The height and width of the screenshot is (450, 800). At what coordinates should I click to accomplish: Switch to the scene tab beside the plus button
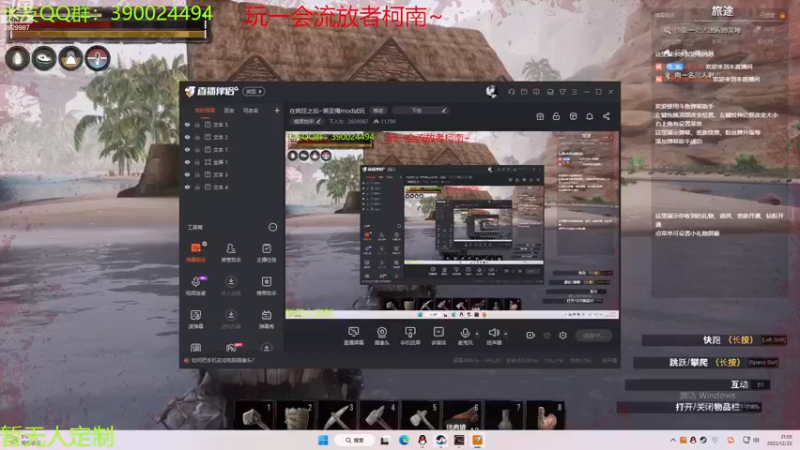pos(251,110)
